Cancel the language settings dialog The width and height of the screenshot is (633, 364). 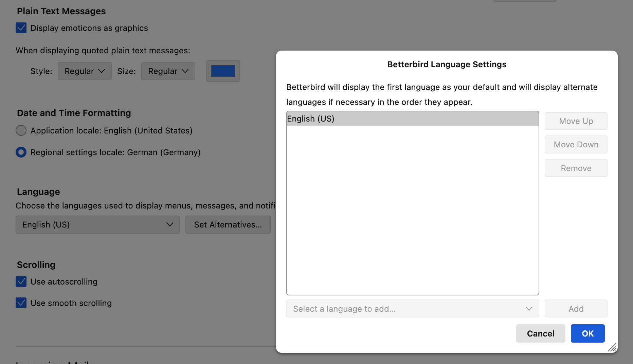click(541, 333)
